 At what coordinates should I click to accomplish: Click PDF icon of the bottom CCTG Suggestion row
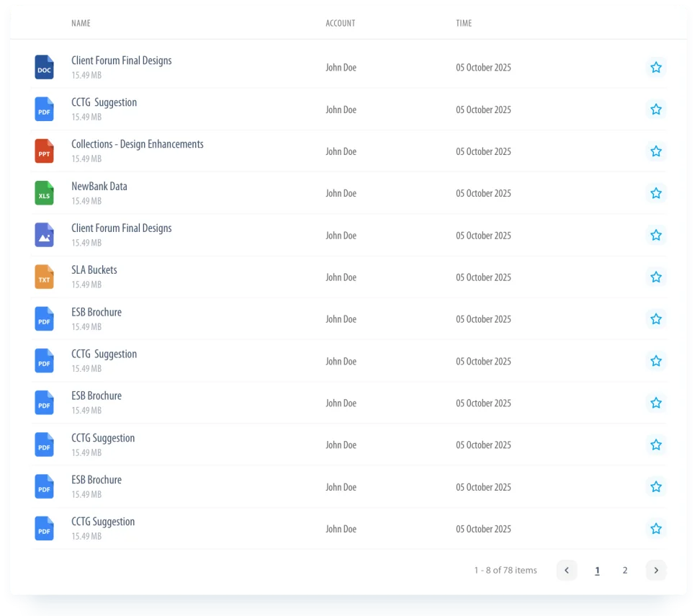click(x=44, y=529)
